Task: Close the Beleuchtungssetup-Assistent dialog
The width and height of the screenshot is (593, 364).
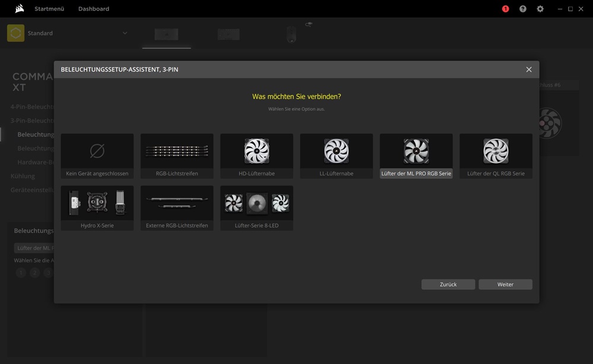Action: pyautogui.click(x=529, y=69)
